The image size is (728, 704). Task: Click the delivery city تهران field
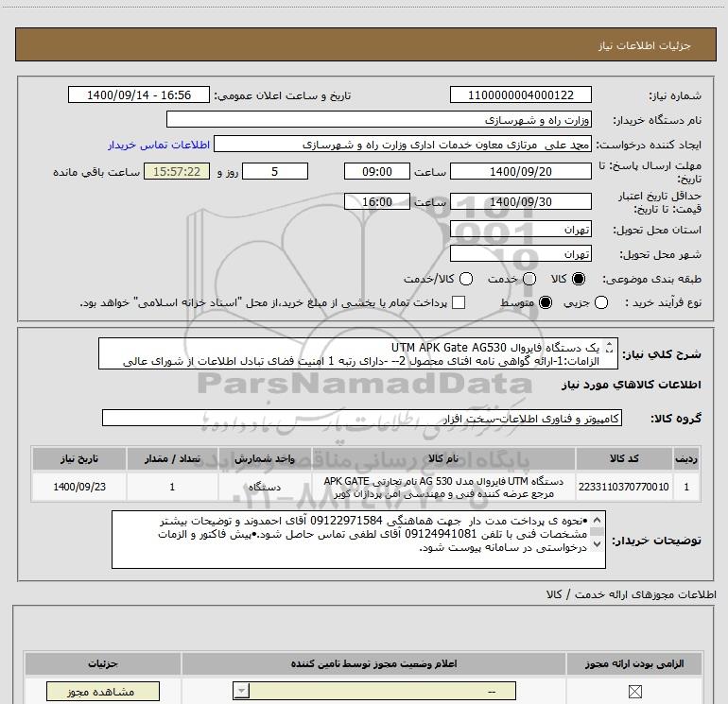[520, 254]
